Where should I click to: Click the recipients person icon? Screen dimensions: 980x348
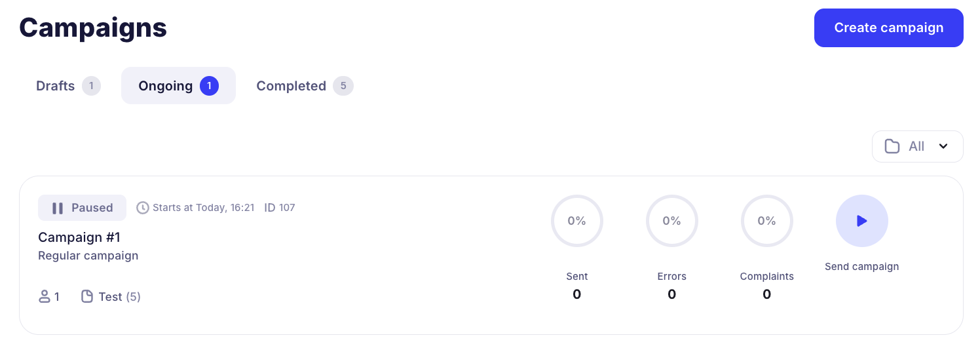click(45, 297)
